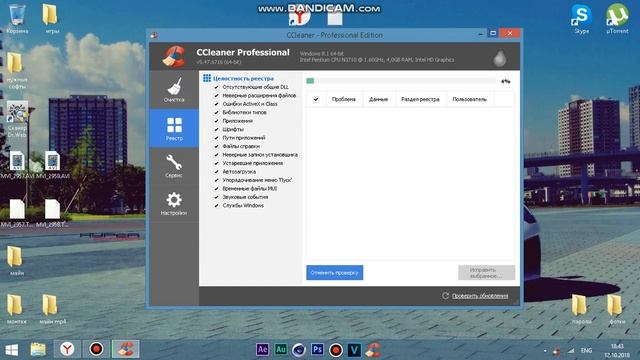Open Photoshop from the taskbar

coord(317,349)
